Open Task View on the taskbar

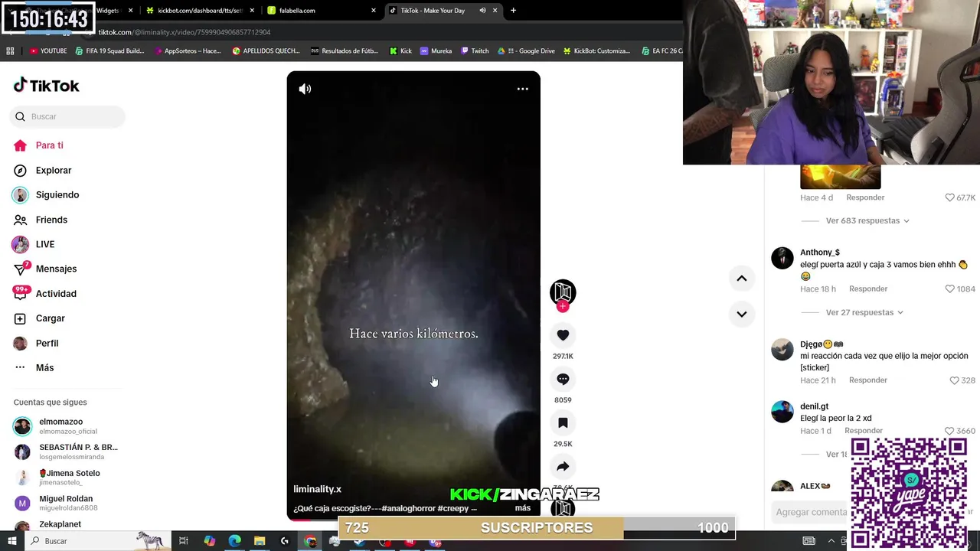point(184,541)
